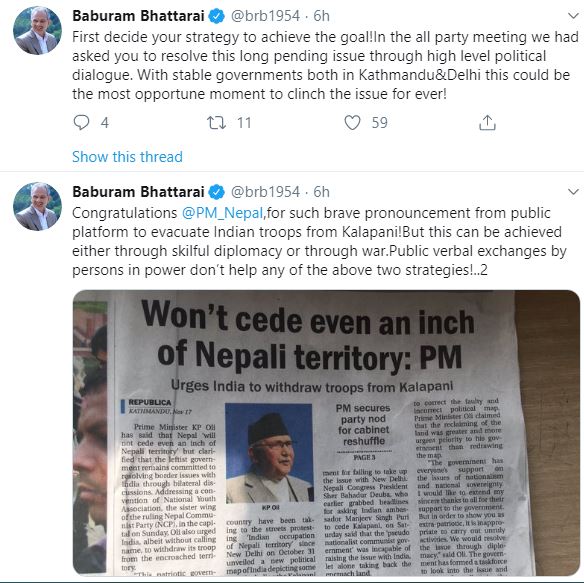Viewport: 584px width, 583px height.
Task: Open the 6h timestamp of the second tweet
Action: pyautogui.click(x=321, y=192)
